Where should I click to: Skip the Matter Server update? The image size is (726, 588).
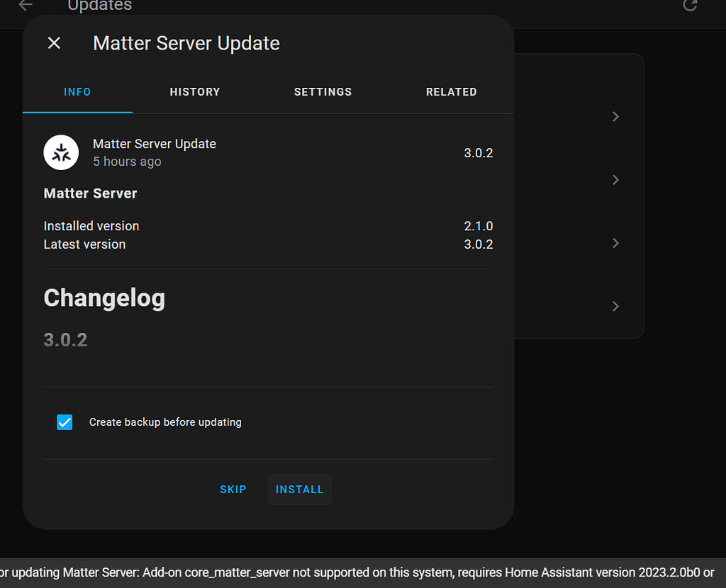(x=233, y=489)
